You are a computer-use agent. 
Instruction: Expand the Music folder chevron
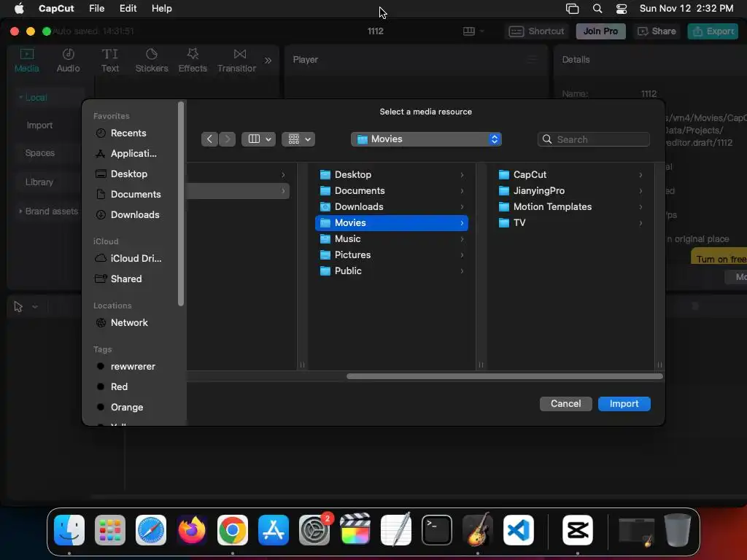(x=462, y=239)
